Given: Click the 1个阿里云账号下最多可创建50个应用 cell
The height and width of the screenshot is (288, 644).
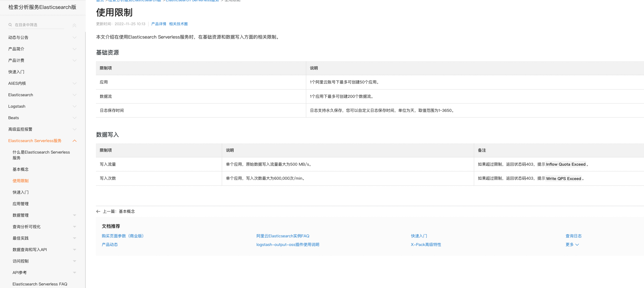Looking at the screenshot, I should coord(475,82).
